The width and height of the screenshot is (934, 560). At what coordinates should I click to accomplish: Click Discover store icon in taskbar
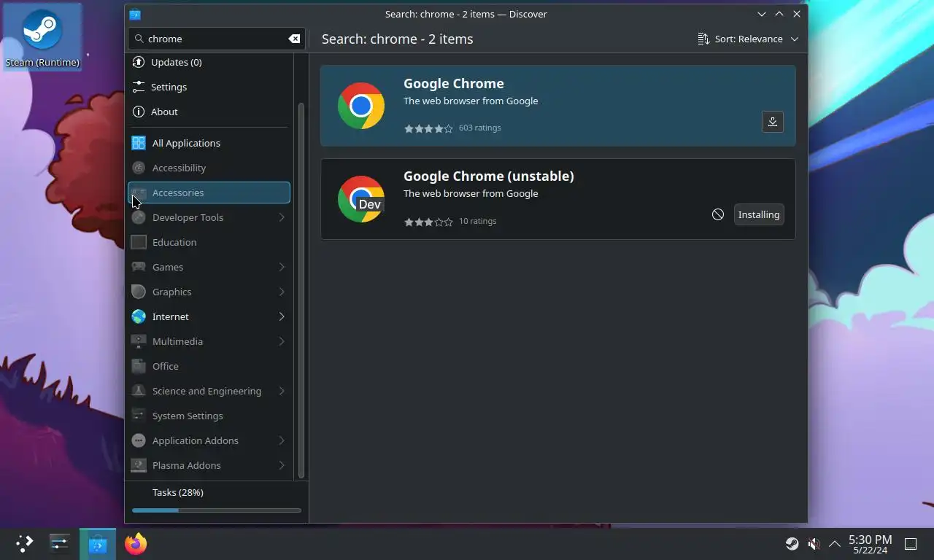click(98, 544)
